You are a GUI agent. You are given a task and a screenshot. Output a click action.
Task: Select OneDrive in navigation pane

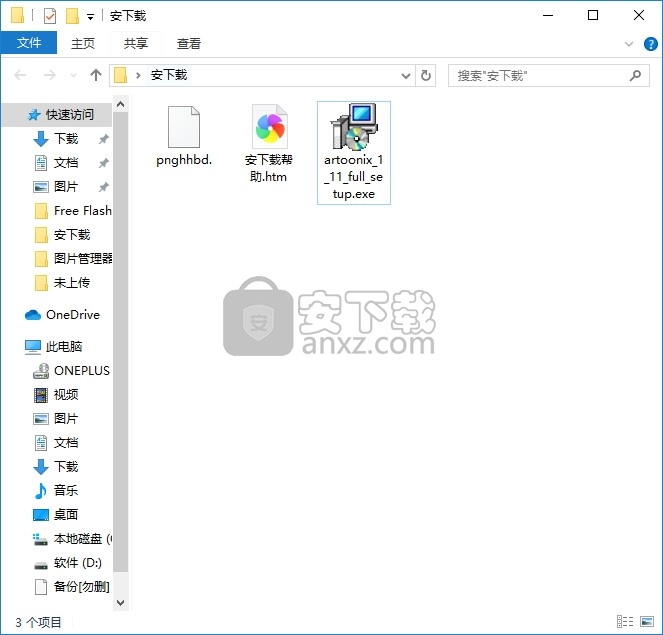point(62,315)
